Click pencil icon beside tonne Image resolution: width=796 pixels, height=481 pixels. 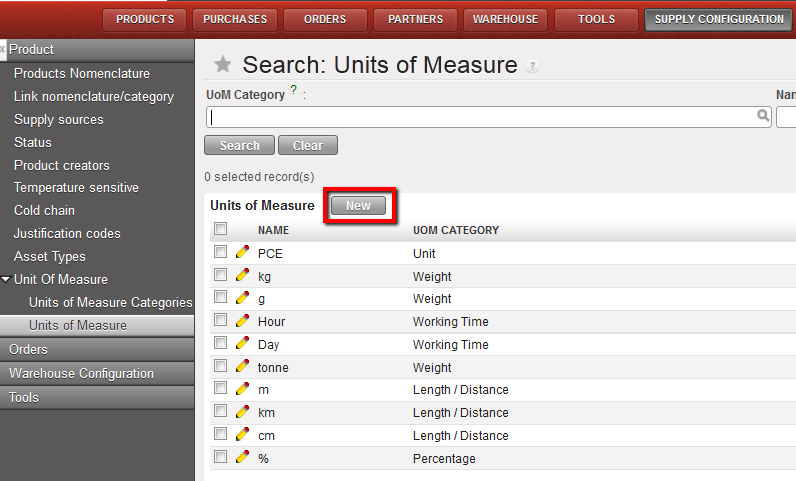coord(242,367)
